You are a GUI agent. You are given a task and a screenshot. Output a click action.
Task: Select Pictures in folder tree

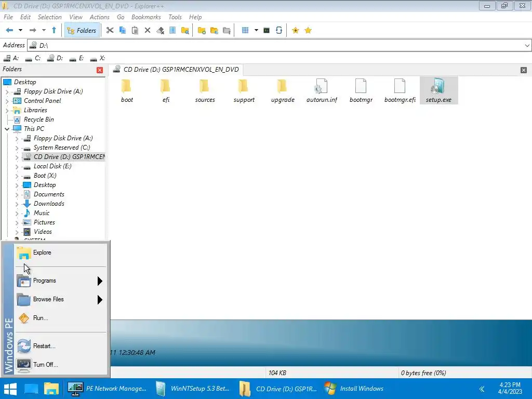[44, 222]
